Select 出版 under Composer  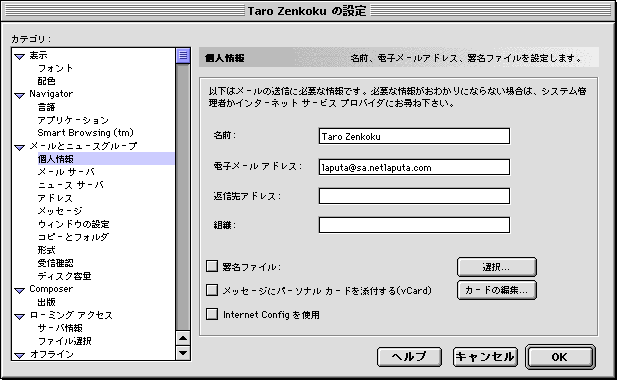46,302
